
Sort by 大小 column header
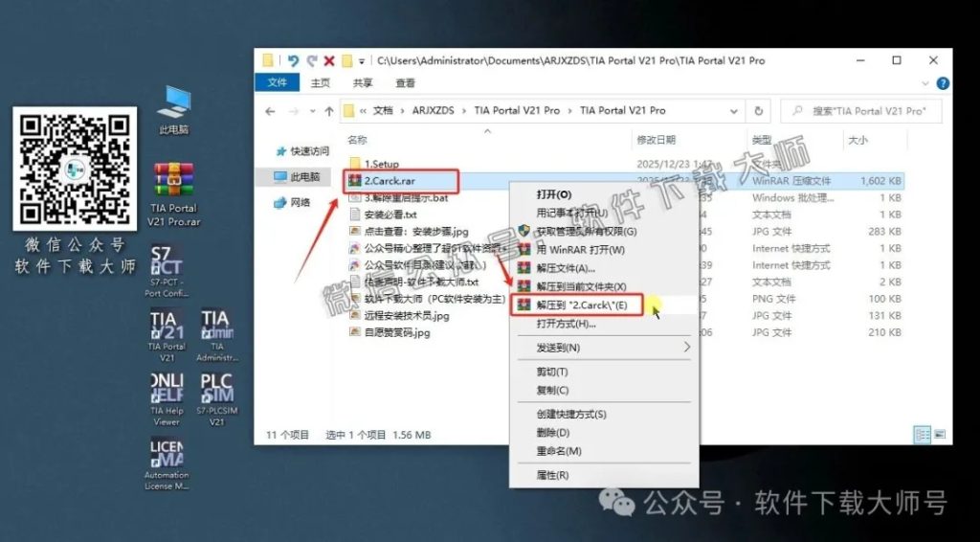[x=857, y=140]
